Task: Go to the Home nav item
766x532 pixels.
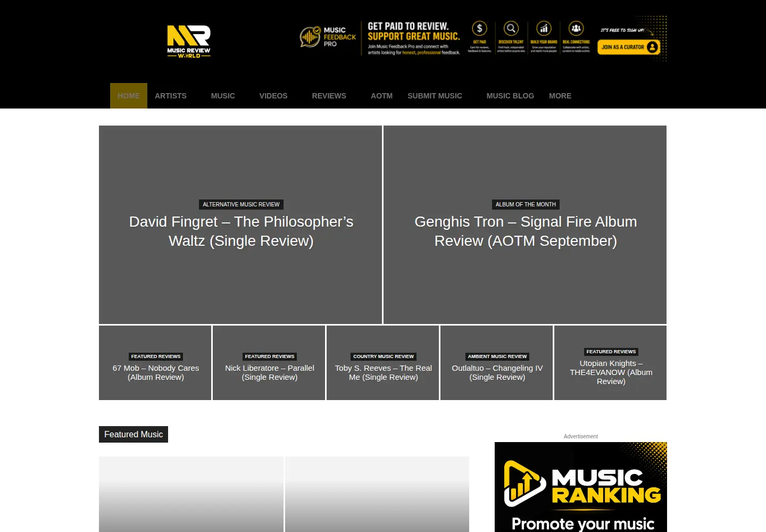Action: 129,96
